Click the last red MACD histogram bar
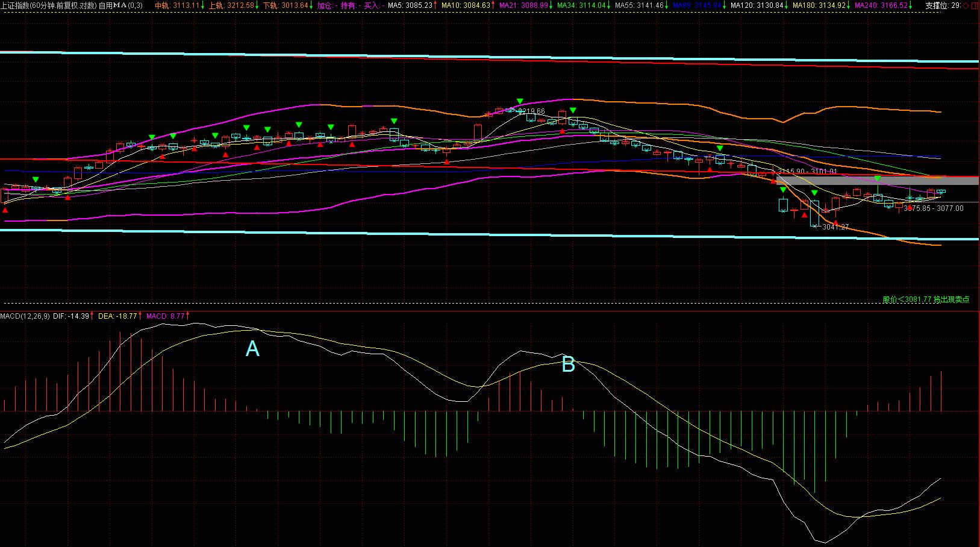Image resolution: width=980 pixels, height=547 pixels. 941,392
